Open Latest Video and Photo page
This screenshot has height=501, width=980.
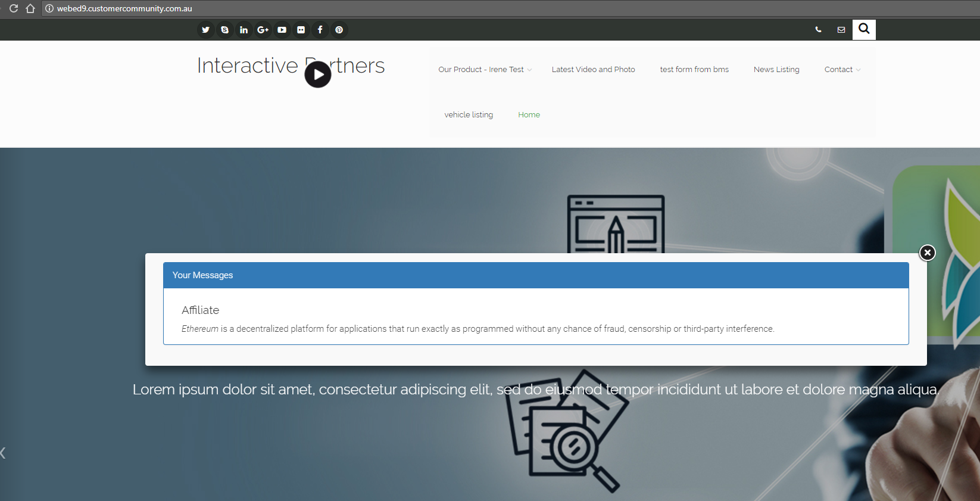593,70
